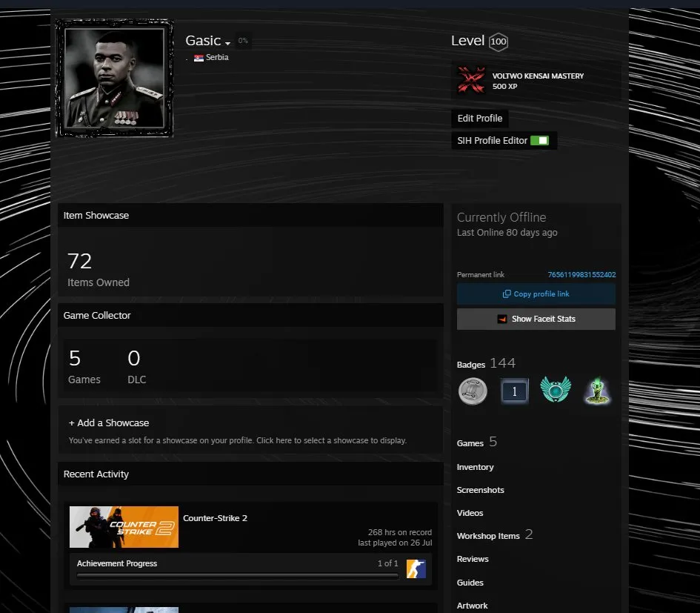Image resolution: width=700 pixels, height=613 pixels.
Task: Click the Serbia country text
Action: [x=217, y=57]
